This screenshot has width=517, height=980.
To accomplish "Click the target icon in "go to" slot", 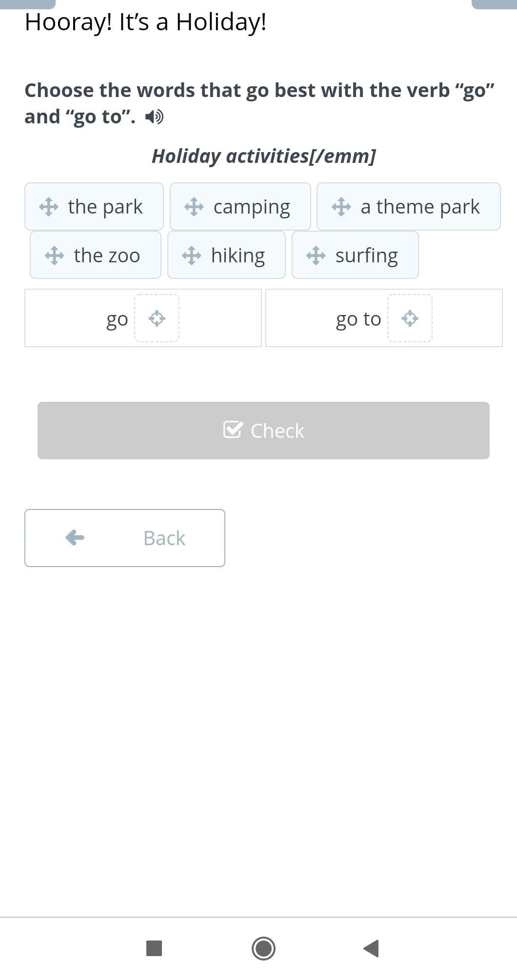I will pos(410,318).
